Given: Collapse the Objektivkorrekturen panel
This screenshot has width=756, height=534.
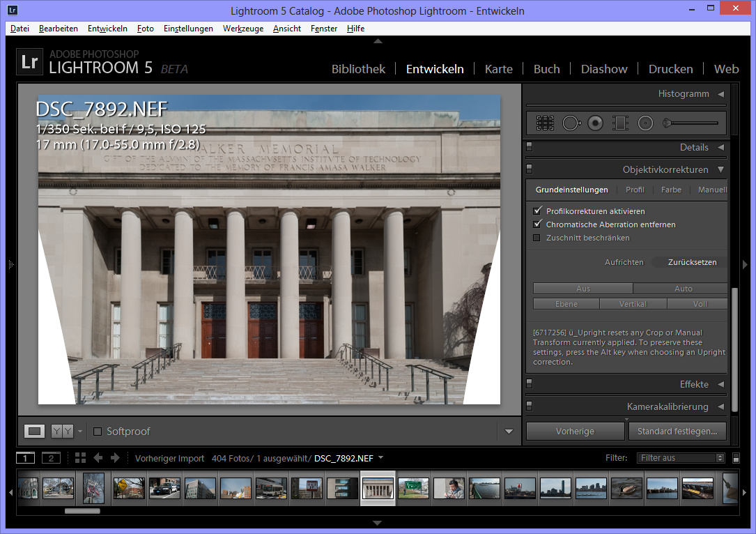Looking at the screenshot, I should point(720,169).
